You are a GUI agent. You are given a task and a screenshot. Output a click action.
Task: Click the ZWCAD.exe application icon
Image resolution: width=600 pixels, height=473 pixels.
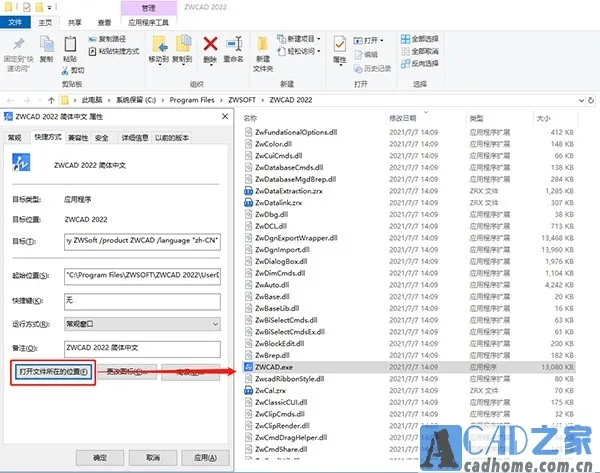tap(248, 367)
